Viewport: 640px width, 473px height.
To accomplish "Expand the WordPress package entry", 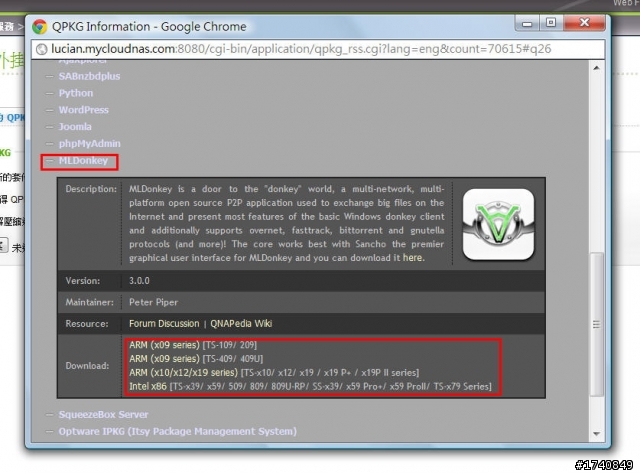I will 84,110.
